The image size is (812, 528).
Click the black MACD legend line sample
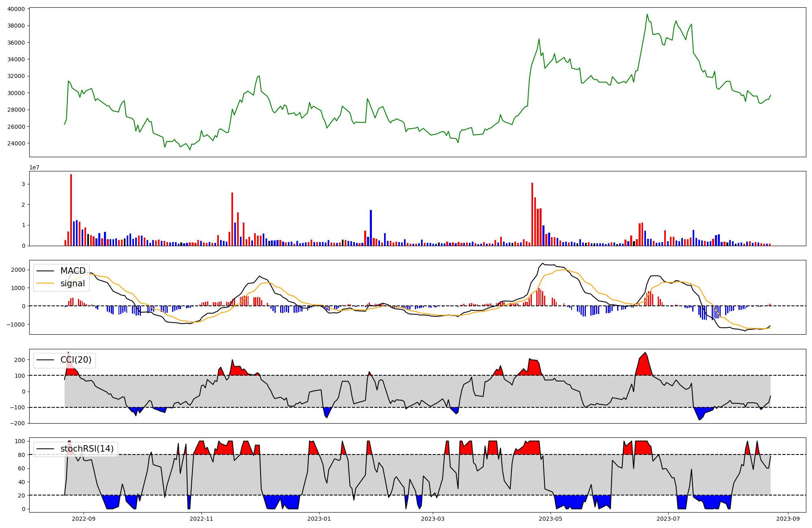(x=45, y=271)
